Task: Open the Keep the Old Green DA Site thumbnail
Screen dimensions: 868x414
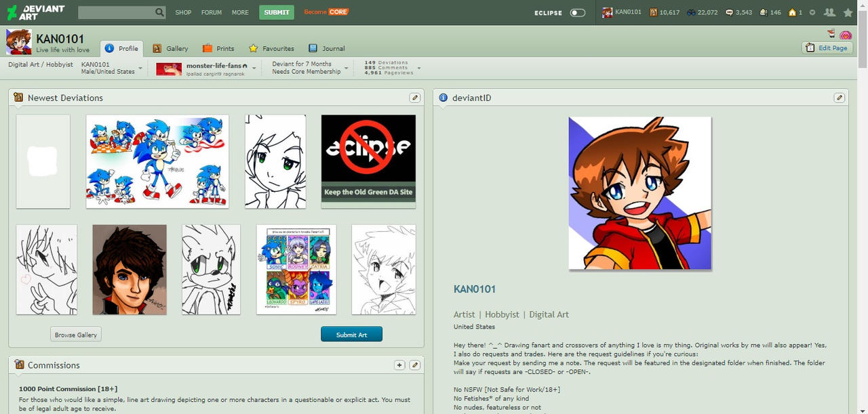Action: click(x=368, y=161)
